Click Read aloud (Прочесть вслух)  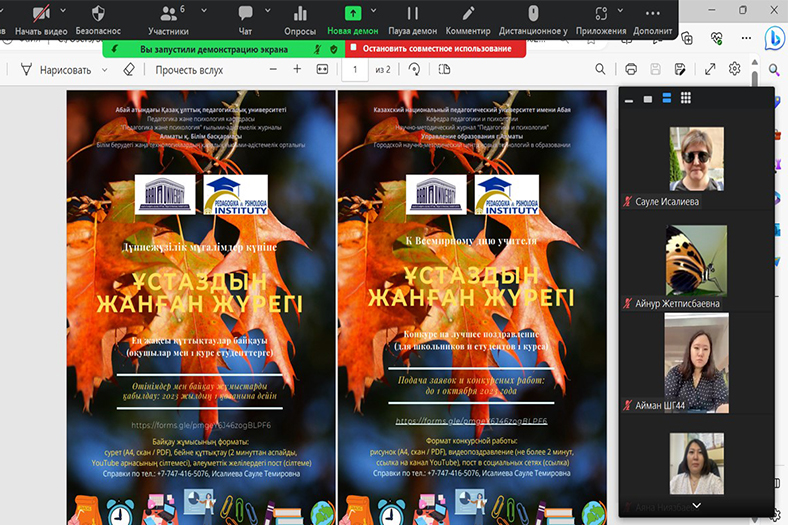pos(189,70)
